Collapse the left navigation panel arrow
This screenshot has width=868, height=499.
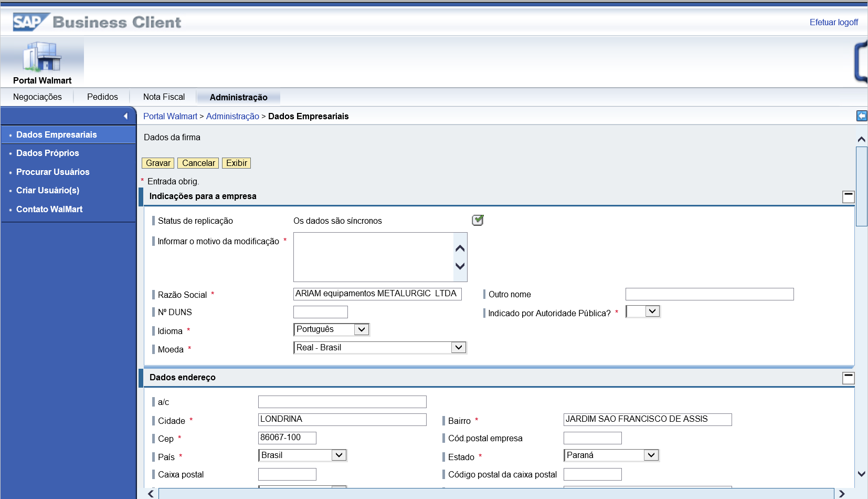[125, 116]
